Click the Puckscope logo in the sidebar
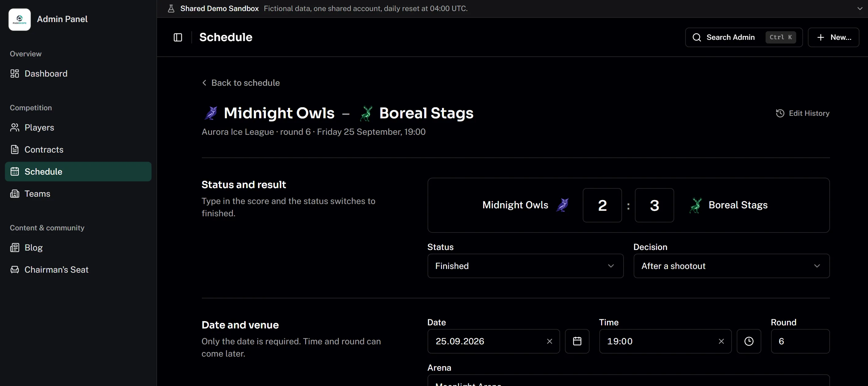This screenshot has width=868, height=386. [x=20, y=20]
